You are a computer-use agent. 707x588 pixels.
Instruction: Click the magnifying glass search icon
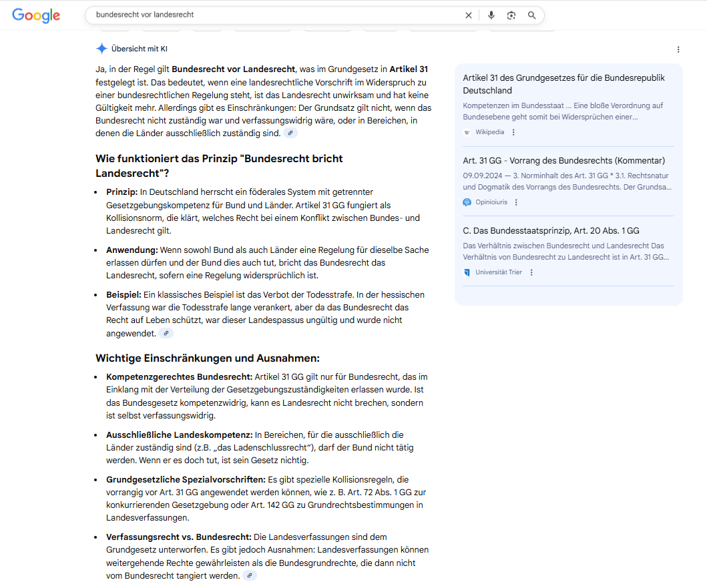pos(532,15)
